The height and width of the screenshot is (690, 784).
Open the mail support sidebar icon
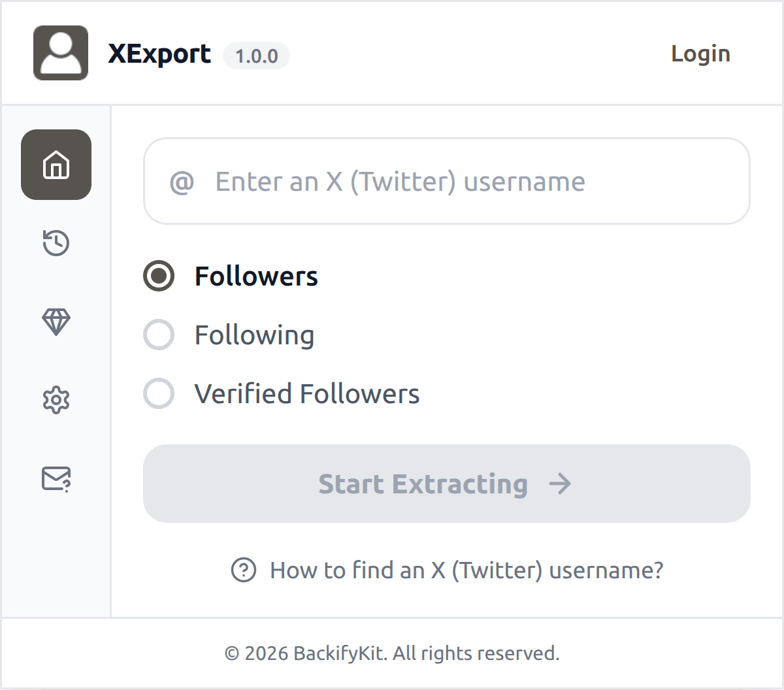[x=56, y=478]
